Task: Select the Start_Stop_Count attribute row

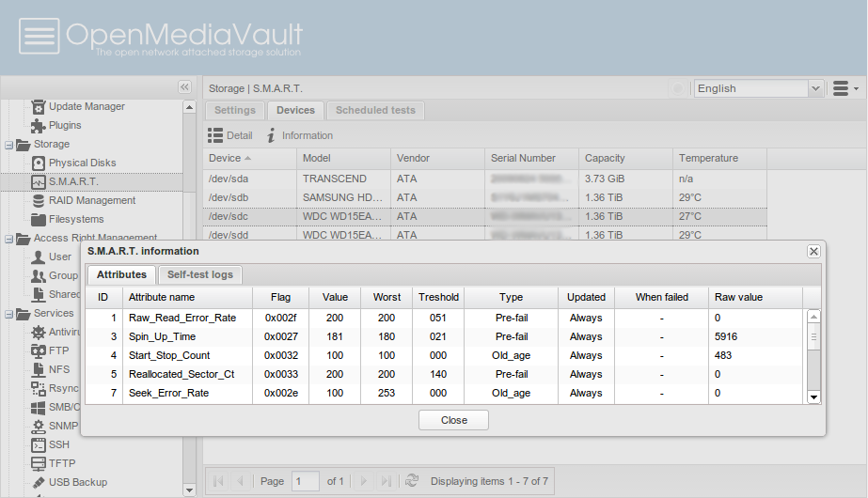Action: pyautogui.click(x=445, y=356)
